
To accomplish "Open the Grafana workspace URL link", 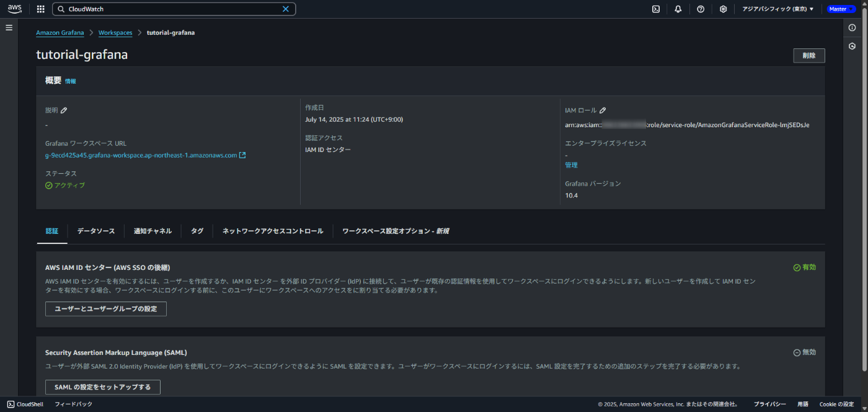I will pyautogui.click(x=141, y=155).
